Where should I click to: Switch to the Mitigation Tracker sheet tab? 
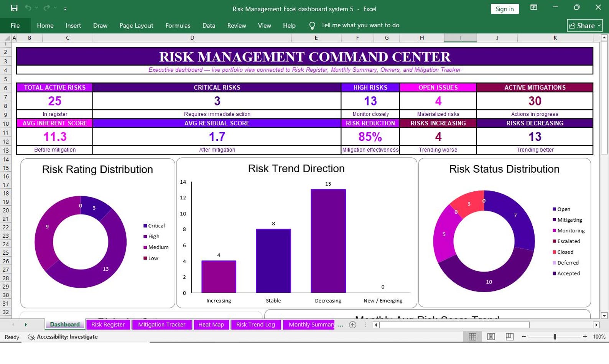(x=161, y=324)
